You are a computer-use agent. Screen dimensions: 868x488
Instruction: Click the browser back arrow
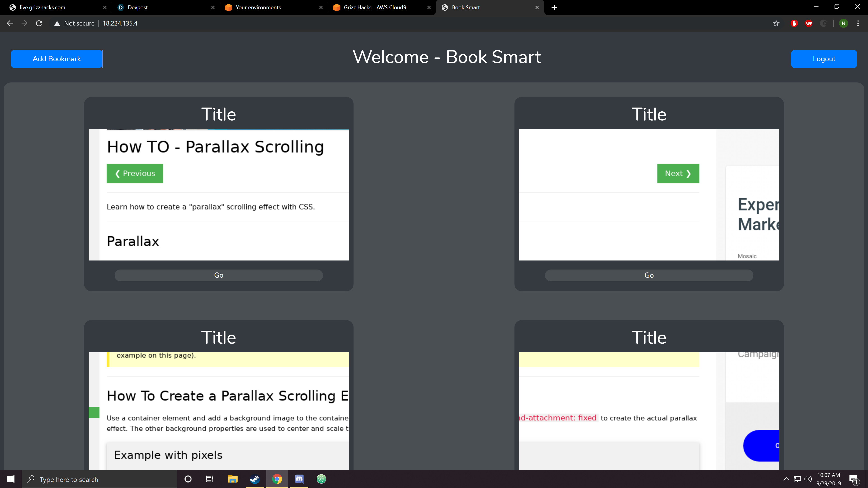point(10,23)
